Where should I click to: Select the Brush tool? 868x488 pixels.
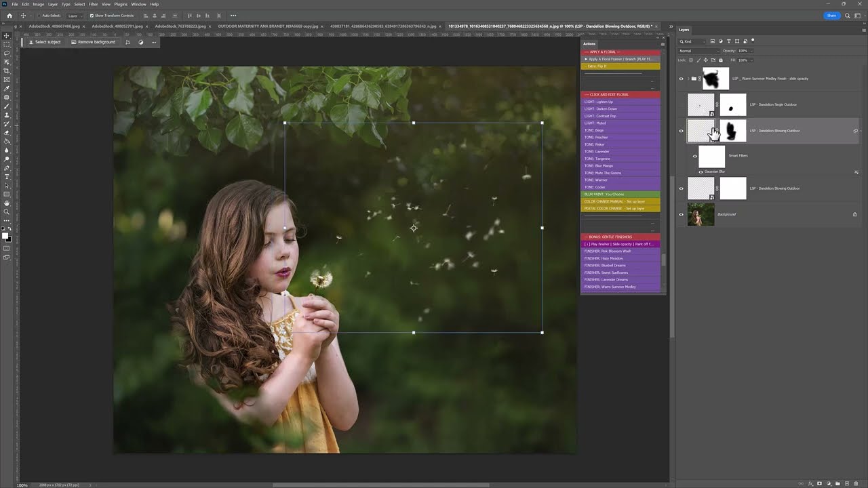pyautogui.click(x=7, y=106)
